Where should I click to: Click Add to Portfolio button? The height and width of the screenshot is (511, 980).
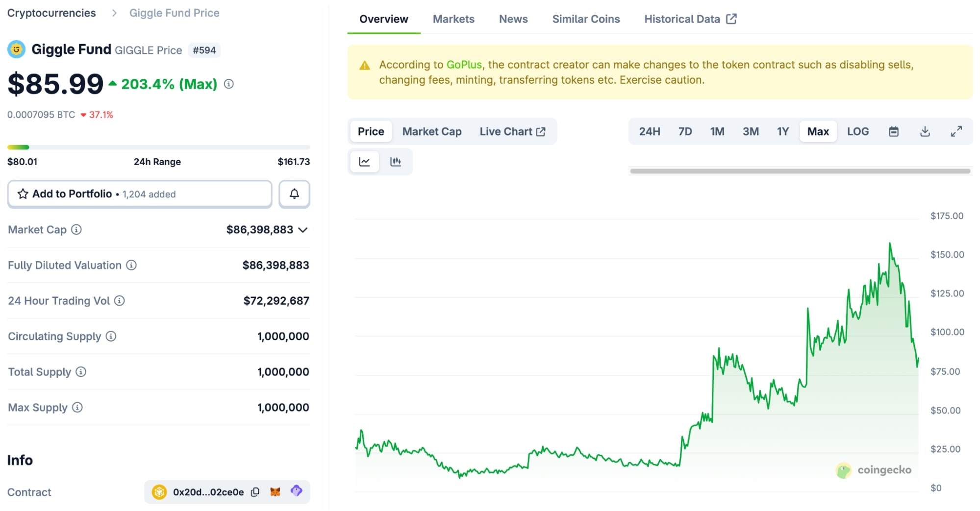pos(140,194)
